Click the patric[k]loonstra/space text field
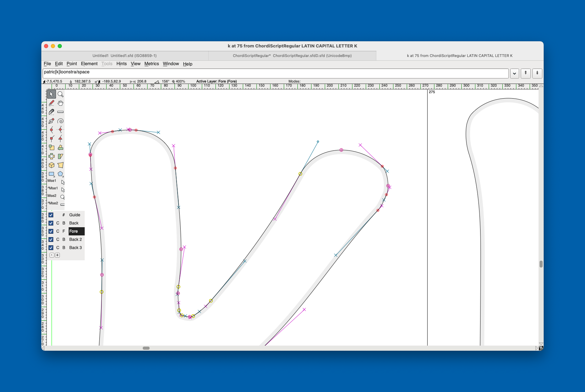The image size is (585, 392). coord(276,73)
